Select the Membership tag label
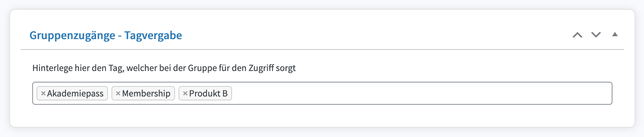 pyautogui.click(x=146, y=93)
